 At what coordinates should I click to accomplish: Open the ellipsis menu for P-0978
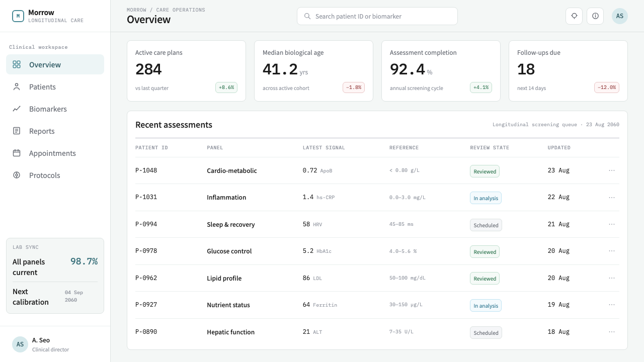(612, 251)
